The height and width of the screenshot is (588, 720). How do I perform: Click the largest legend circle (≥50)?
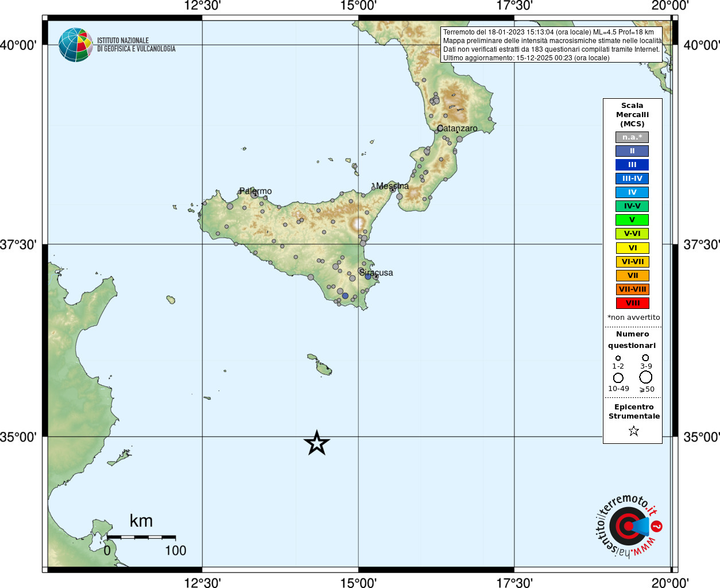pos(646,377)
